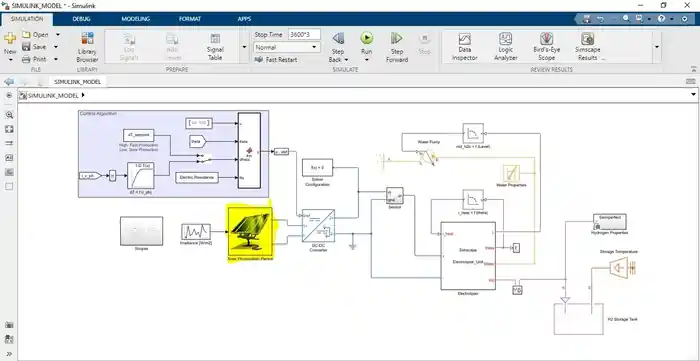Click the Open folder icon
The image size is (700, 361).
pyautogui.click(x=26, y=34)
